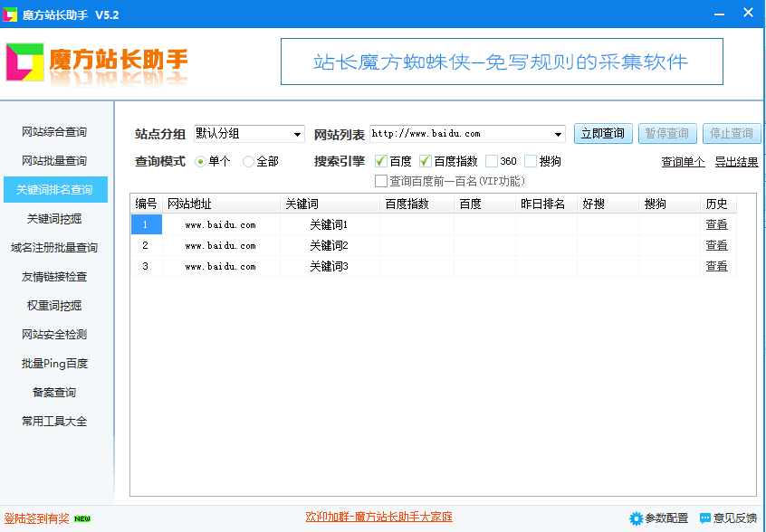Open the window title bar dropdown menu

pos(719,14)
